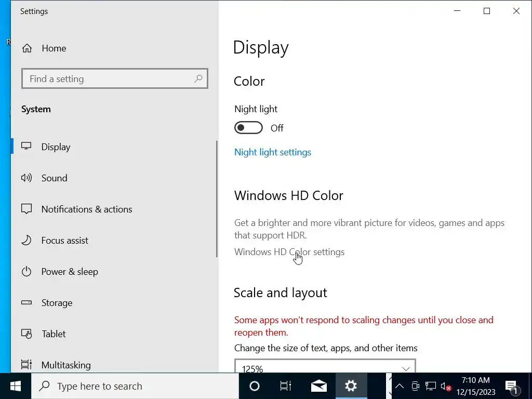
Task: Close the Settings window
Action: 516,11
